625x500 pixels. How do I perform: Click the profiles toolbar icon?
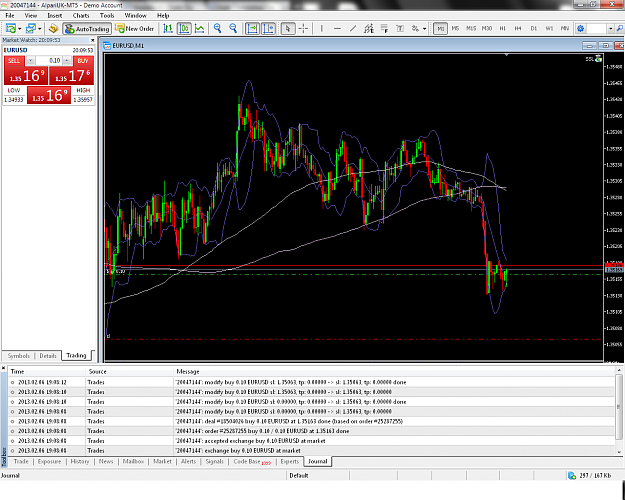point(31,29)
